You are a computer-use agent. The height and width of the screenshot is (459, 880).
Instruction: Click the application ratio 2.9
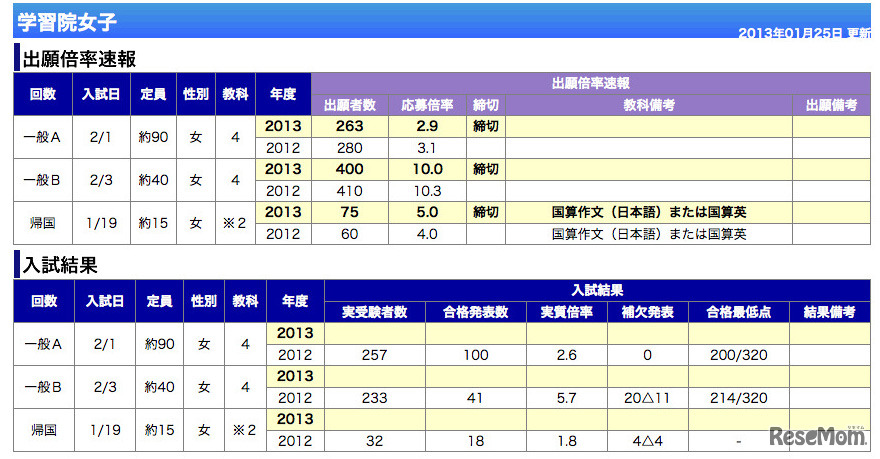(x=427, y=126)
